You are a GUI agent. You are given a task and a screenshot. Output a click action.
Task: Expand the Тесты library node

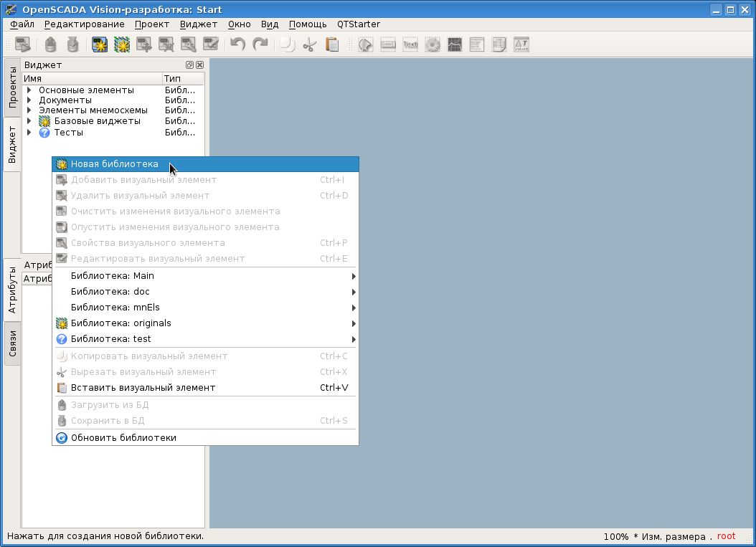(x=29, y=133)
